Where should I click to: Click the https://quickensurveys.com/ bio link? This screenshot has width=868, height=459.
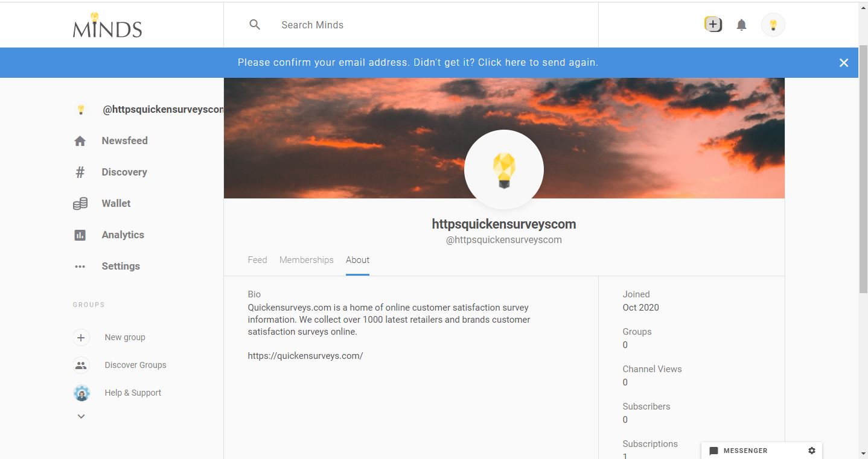(x=305, y=356)
